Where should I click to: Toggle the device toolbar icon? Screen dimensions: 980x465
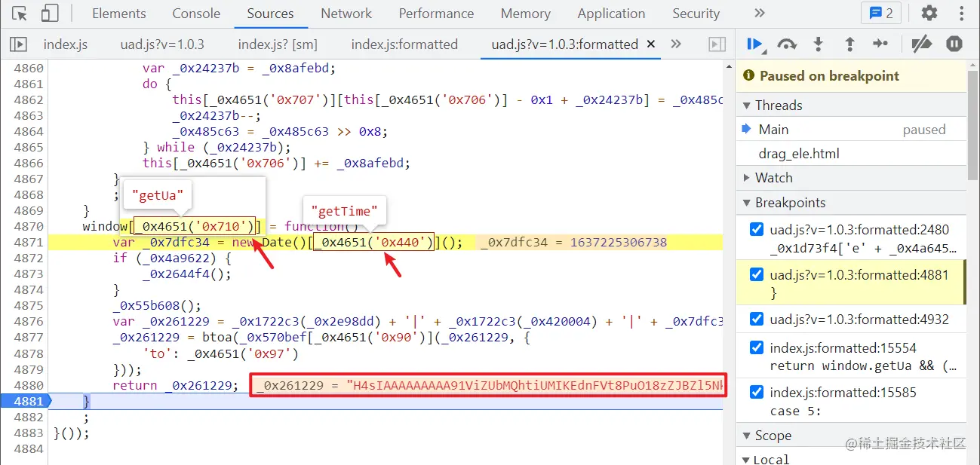[50, 14]
